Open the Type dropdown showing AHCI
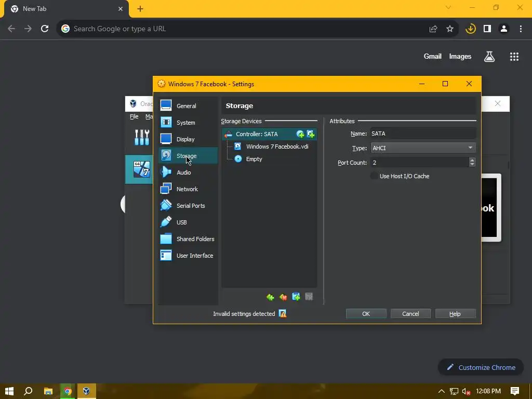The width and height of the screenshot is (532, 399). (423, 148)
